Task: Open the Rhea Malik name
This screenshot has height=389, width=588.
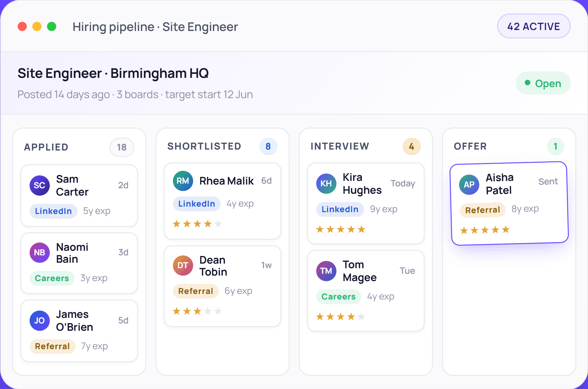Action: pos(226,181)
